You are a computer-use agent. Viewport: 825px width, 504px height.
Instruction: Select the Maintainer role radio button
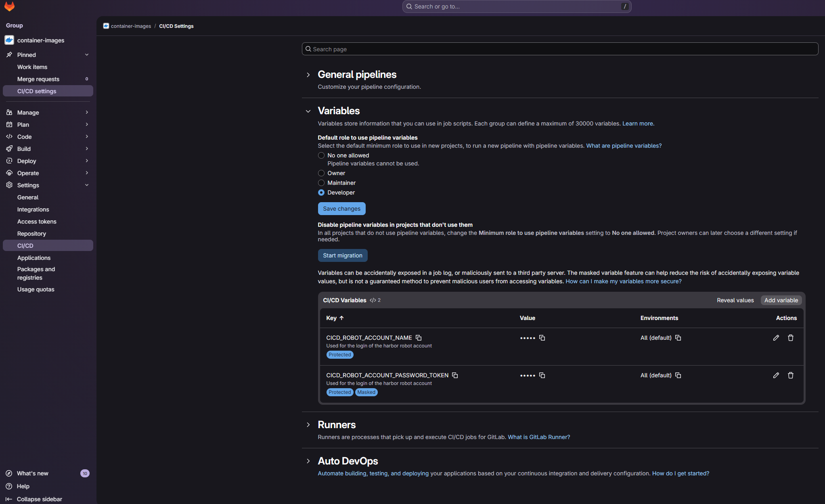point(321,183)
